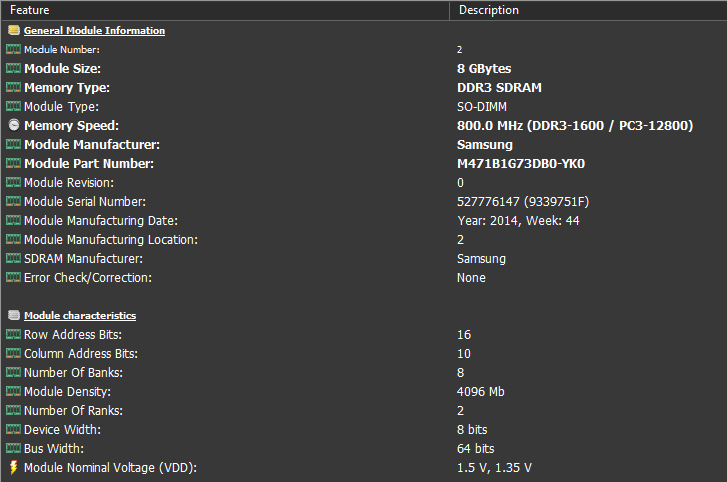
Task: Click the memory chip icon beside Module Size
Action: (13, 69)
